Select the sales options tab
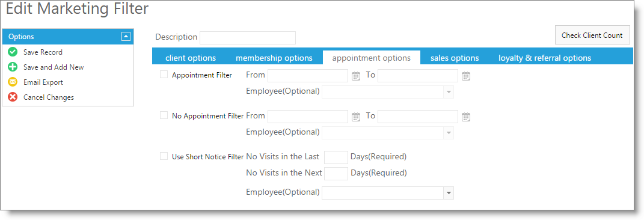Viewport: 644px width, 220px height. tap(455, 58)
